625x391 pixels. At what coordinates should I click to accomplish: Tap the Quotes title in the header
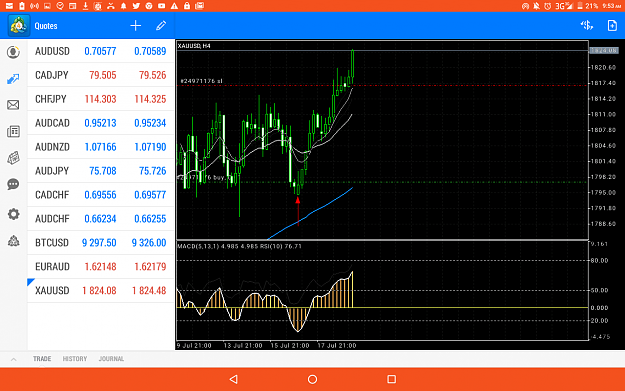pos(46,26)
